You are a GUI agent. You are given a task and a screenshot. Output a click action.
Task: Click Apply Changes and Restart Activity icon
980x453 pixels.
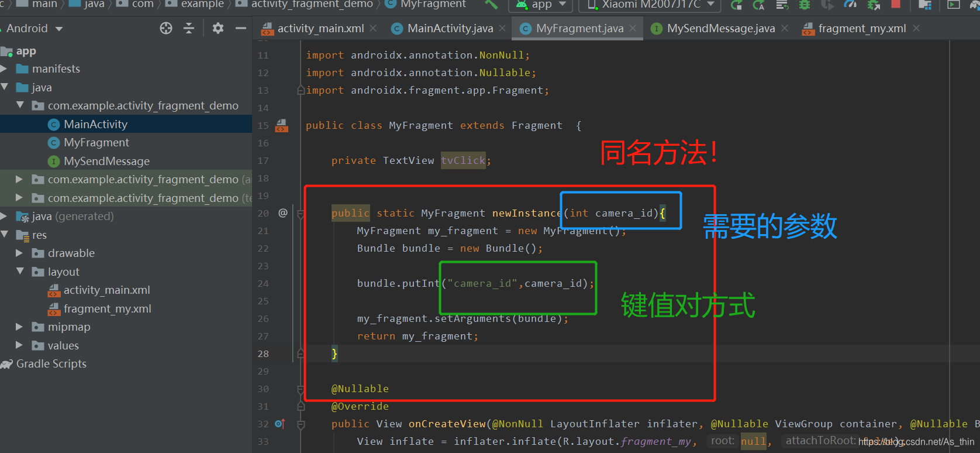(x=759, y=5)
